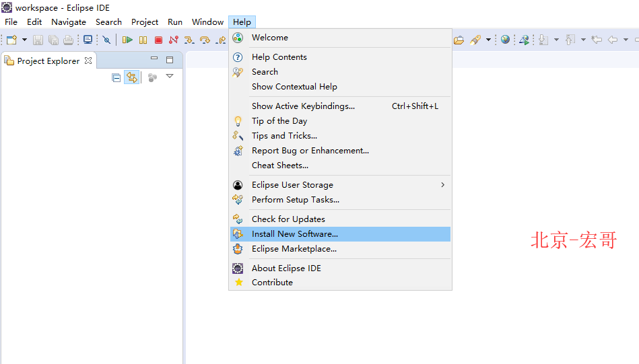Click the Search flashlight toolbar icon
639x364 pixels.
click(475, 40)
